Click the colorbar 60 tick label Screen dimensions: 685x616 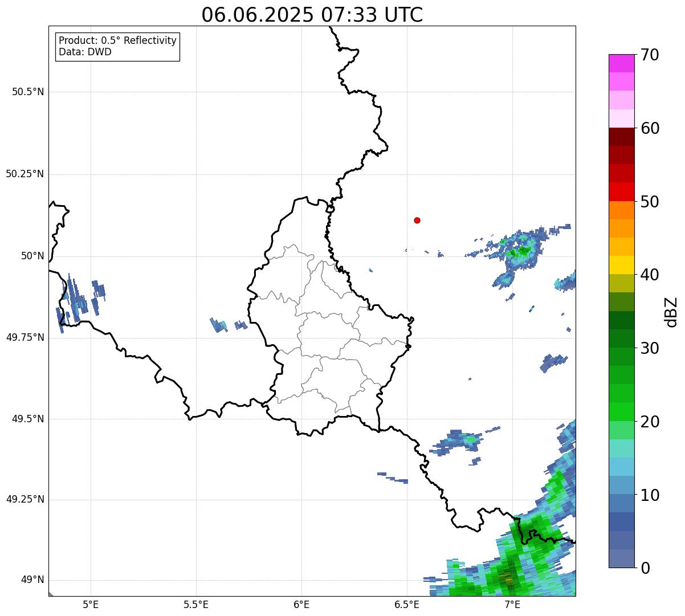(650, 128)
